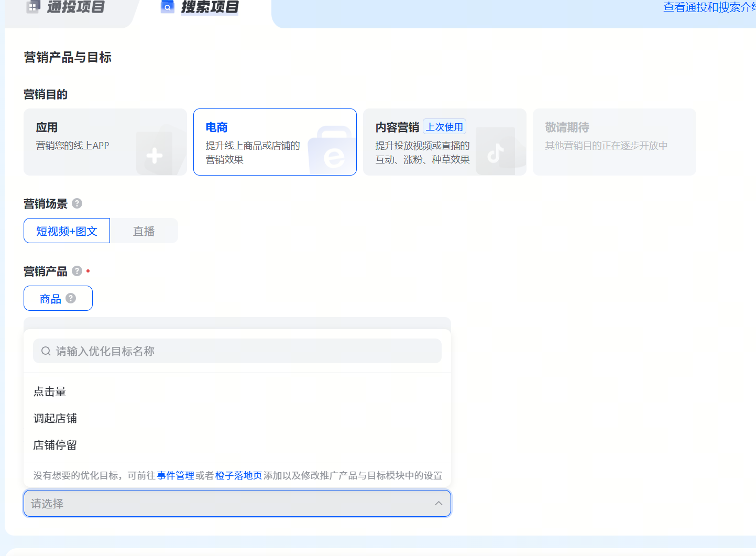Click the 敬请期待 disabled card
This screenshot has width=756, height=556.
coord(615,142)
